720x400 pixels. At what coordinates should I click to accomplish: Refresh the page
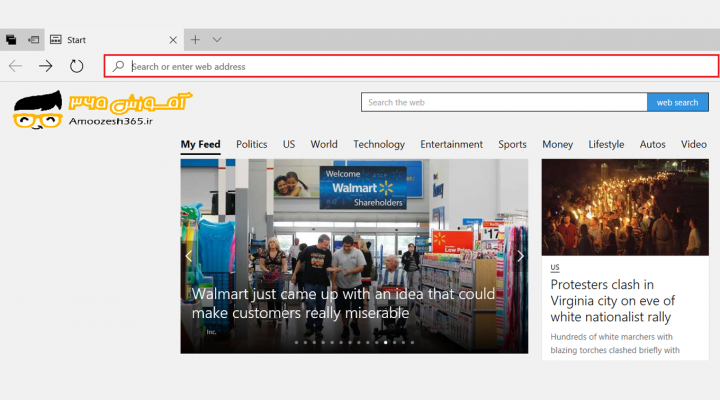click(x=76, y=66)
